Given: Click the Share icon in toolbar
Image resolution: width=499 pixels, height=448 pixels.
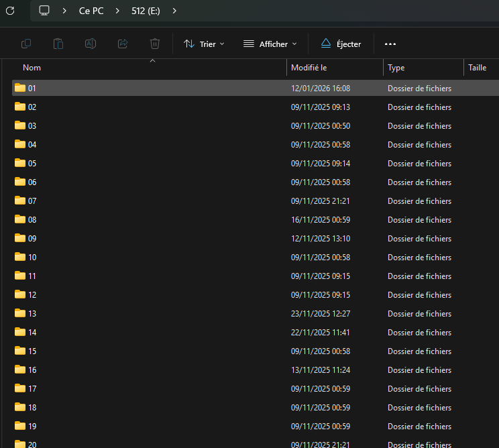Looking at the screenshot, I should click(123, 44).
